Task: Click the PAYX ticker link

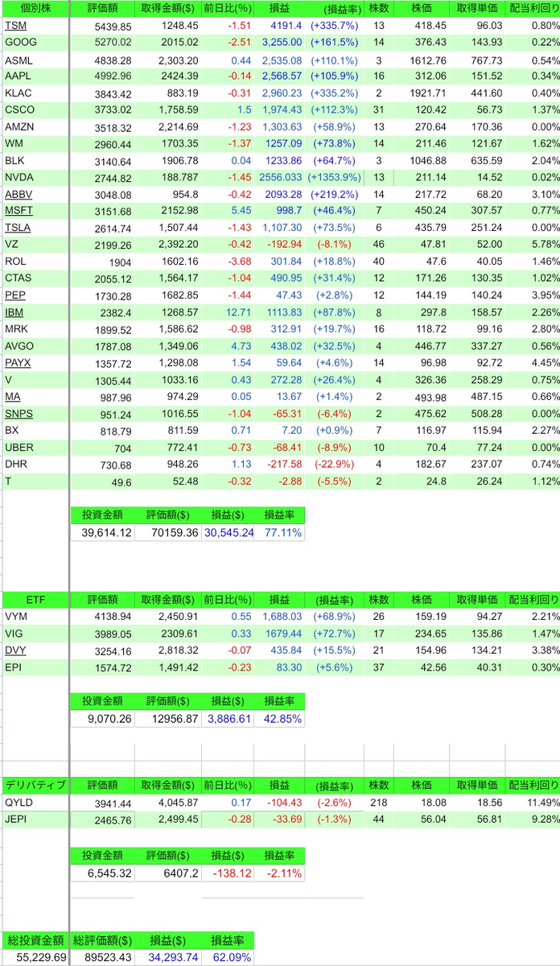Action: [x=16, y=362]
